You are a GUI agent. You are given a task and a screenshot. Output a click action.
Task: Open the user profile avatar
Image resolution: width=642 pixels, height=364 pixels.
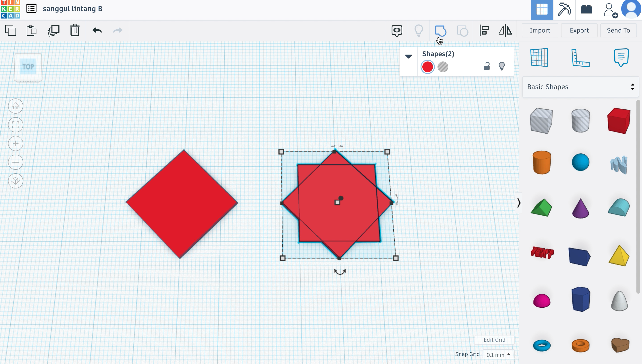point(631,9)
